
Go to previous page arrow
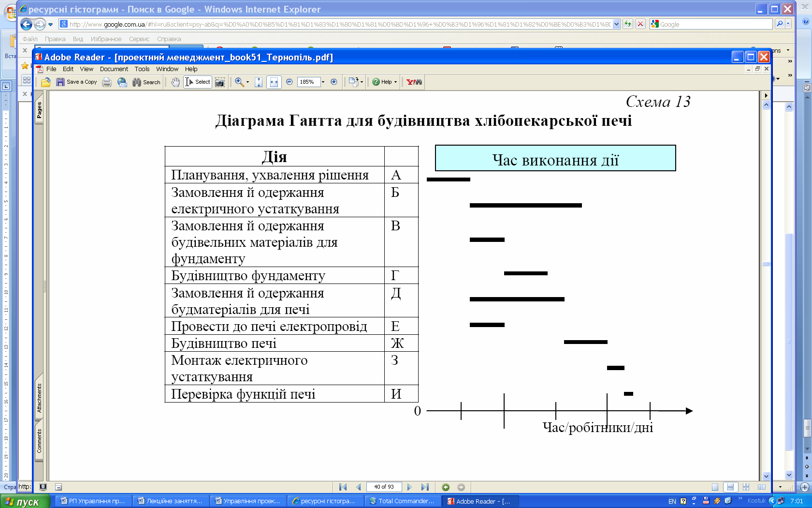click(x=358, y=487)
